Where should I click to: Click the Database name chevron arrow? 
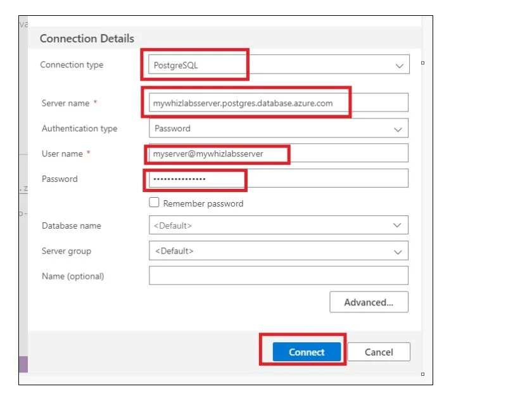click(397, 225)
